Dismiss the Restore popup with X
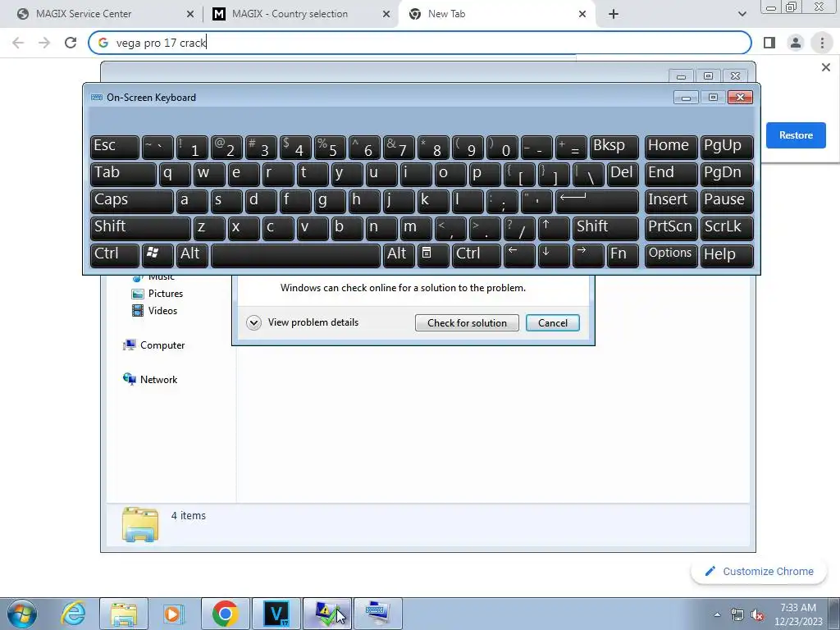Image resolution: width=840 pixels, height=630 pixels. (825, 67)
